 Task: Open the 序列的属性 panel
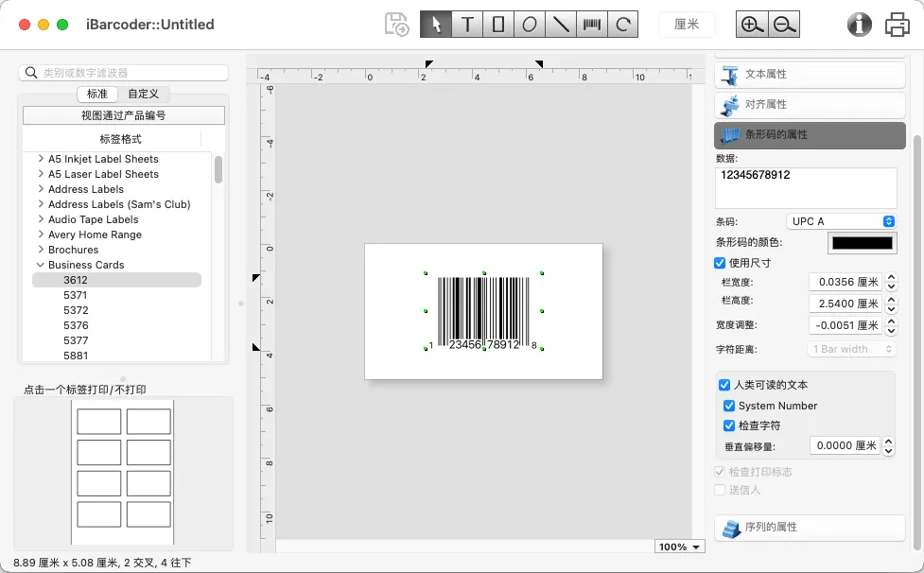810,527
